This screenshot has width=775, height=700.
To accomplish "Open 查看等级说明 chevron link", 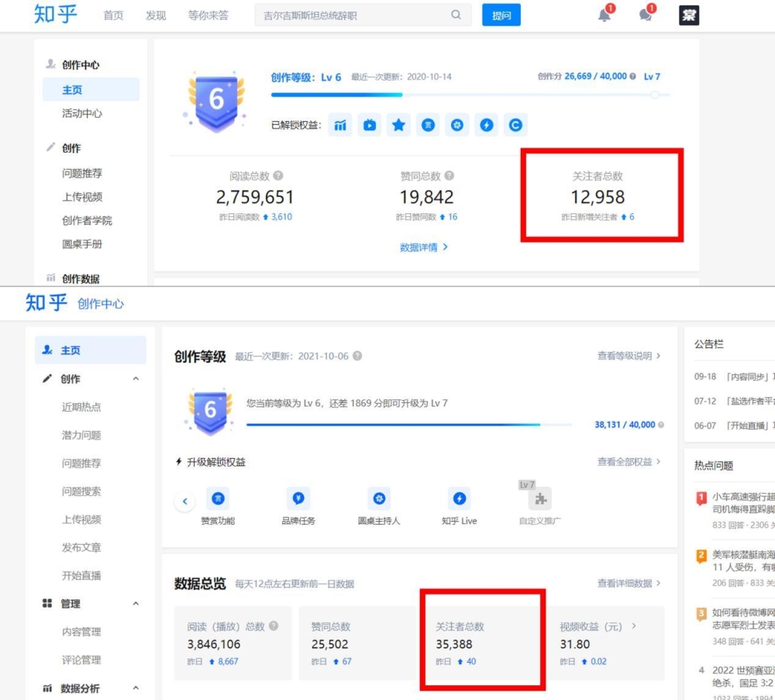I will coord(629,356).
